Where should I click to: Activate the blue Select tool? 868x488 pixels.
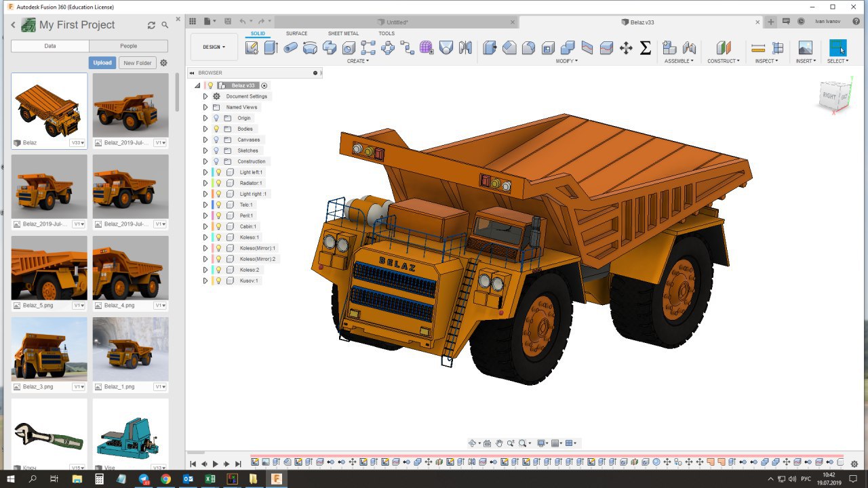coord(838,47)
